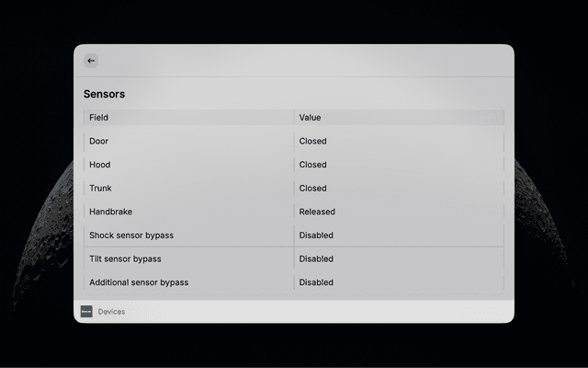Select the Hood field row
The width and height of the screenshot is (588, 368).
[x=294, y=165]
